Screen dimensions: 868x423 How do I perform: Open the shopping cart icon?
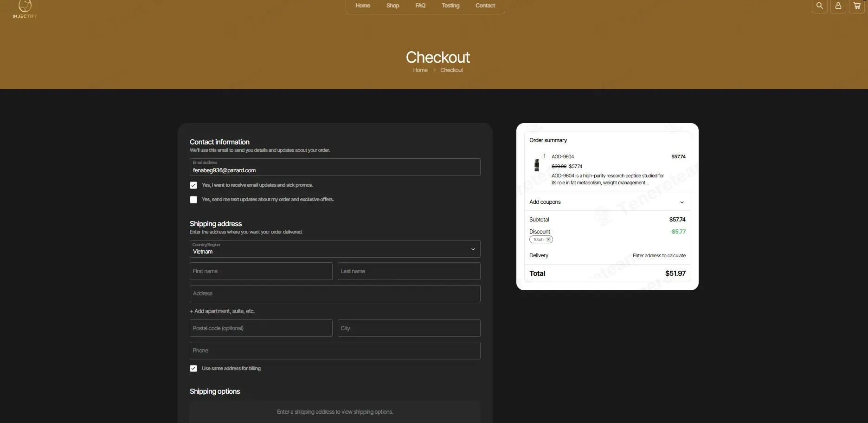(x=857, y=6)
